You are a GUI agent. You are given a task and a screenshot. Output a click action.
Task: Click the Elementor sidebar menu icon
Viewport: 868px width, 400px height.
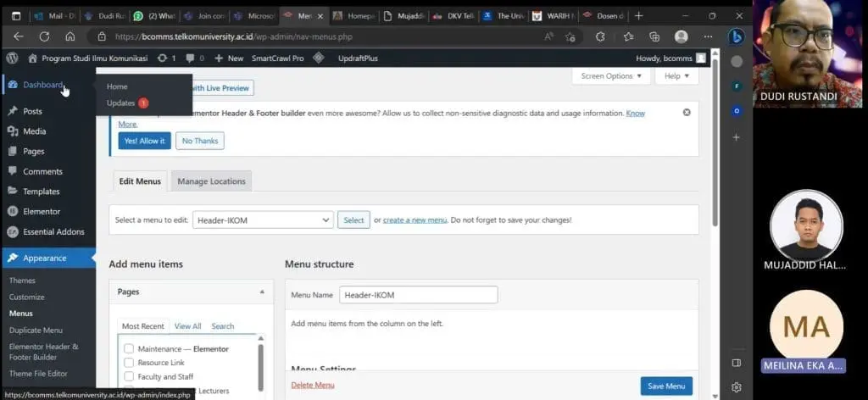(13, 211)
